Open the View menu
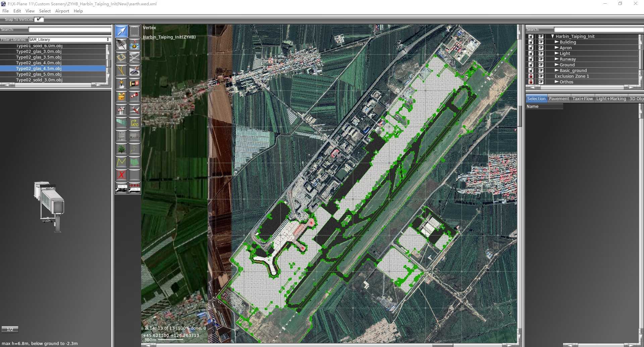644x347 pixels. point(30,11)
